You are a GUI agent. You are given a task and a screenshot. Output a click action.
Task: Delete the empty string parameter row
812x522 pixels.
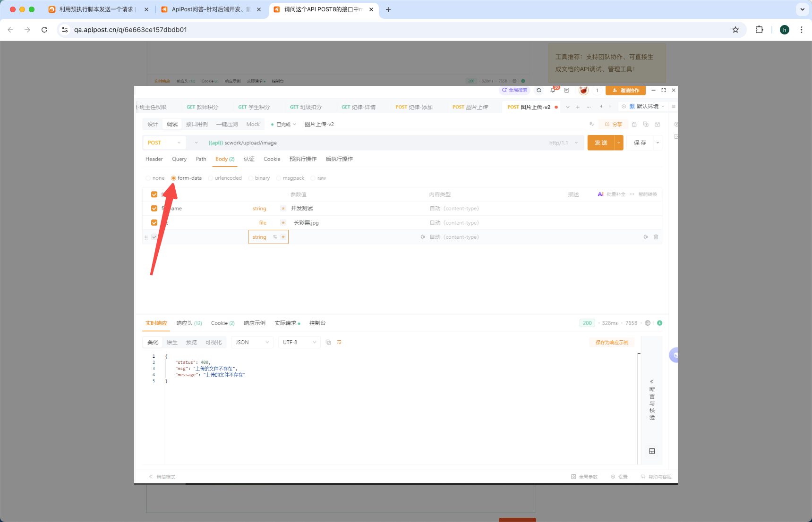pos(656,237)
